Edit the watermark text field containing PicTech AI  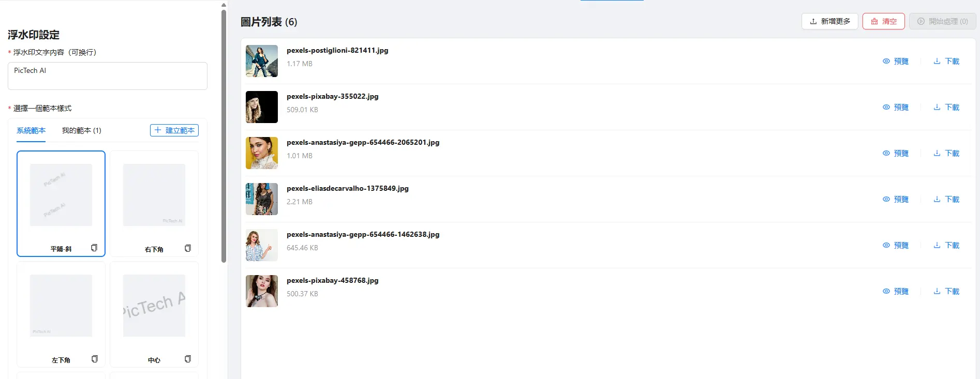108,76
